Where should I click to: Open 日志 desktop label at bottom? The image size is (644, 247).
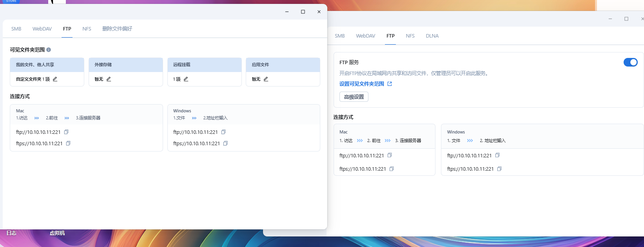click(x=11, y=233)
